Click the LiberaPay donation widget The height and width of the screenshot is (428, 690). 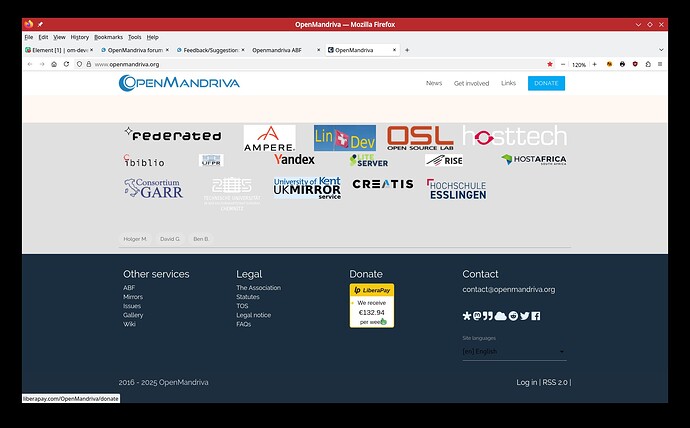372,306
